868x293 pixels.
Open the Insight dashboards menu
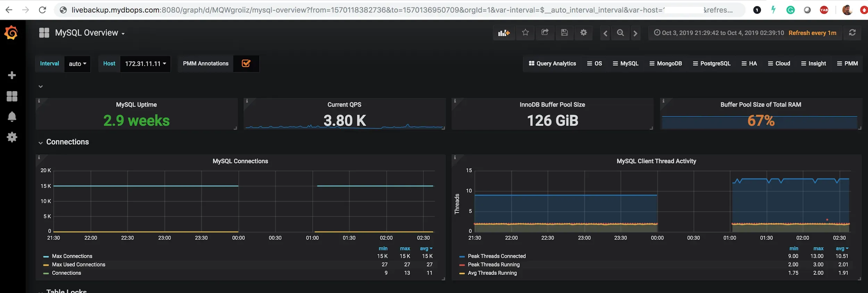click(813, 63)
